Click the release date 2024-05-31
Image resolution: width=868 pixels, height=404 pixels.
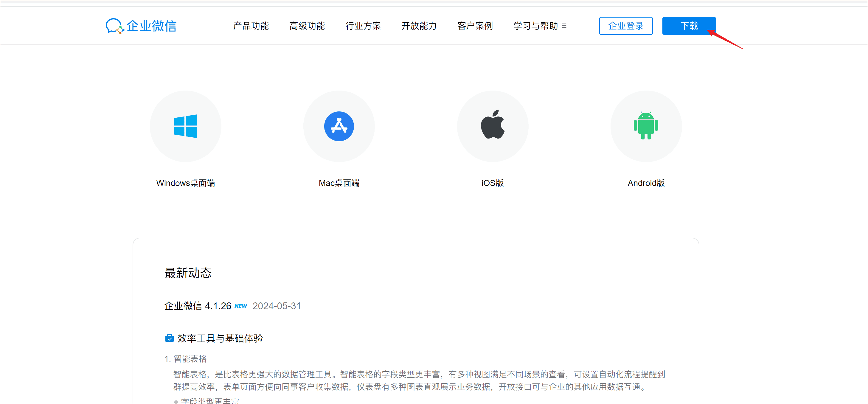(277, 306)
